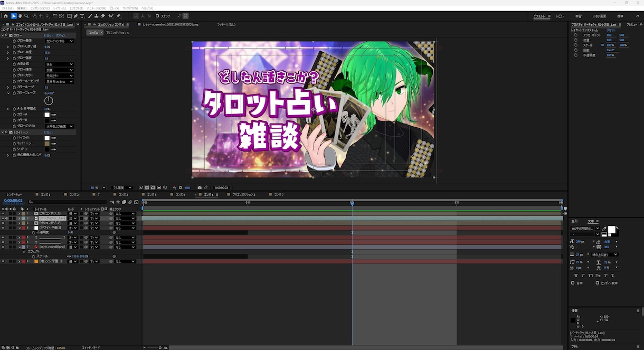Toggle the グロー effect fx switch
The height and width of the screenshot is (350, 644).
[6, 35]
